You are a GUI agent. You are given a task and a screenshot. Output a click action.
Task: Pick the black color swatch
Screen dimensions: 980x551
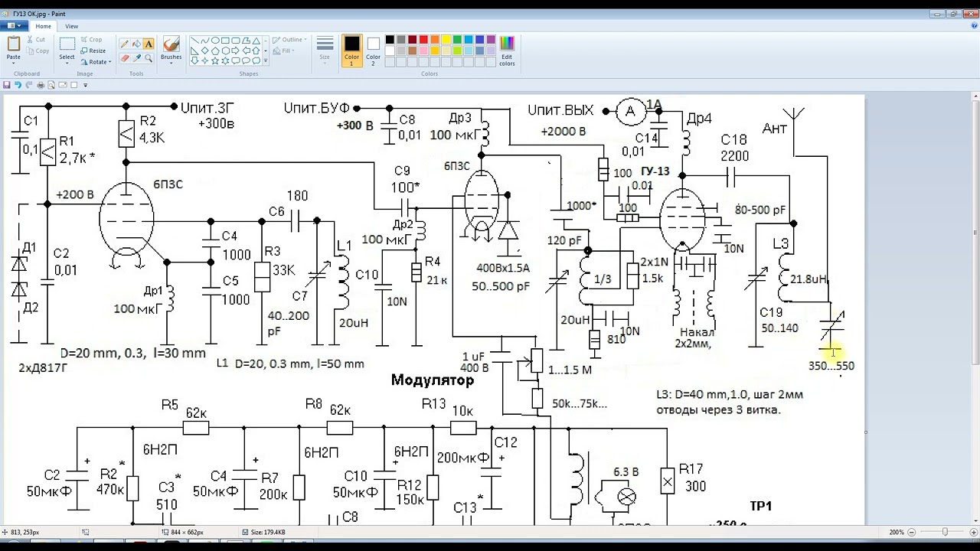tap(390, 40)
